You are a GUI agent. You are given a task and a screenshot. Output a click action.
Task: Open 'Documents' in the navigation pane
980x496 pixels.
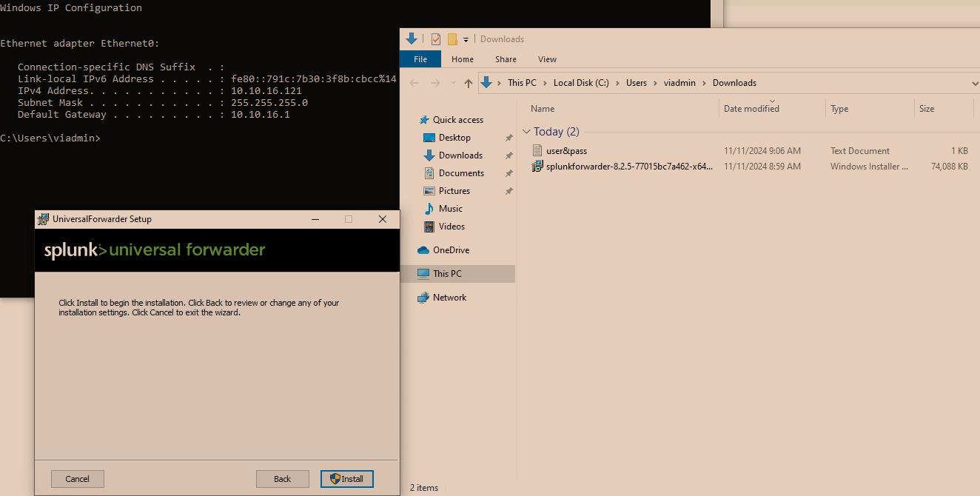(x=461, y=173)
